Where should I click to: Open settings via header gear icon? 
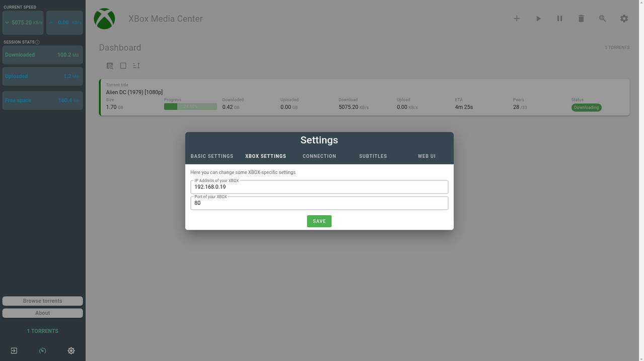tap(624, 19)
